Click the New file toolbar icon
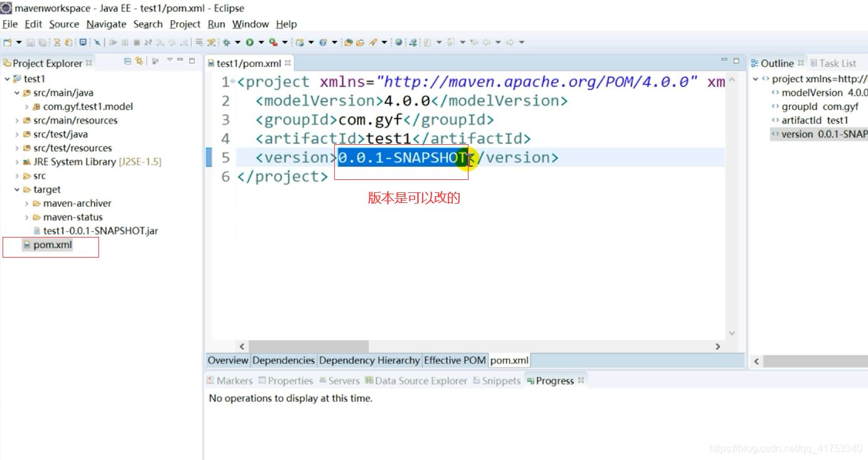 click(8, 42)
